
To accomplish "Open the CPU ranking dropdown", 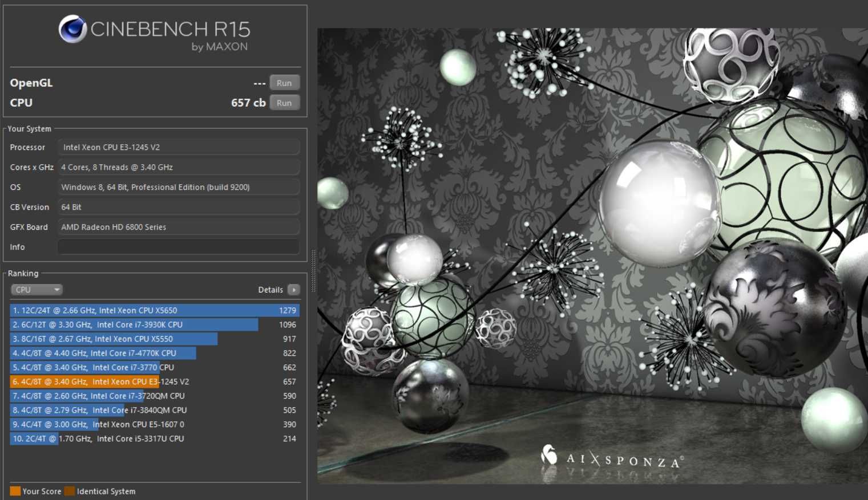I will point(37,290).
